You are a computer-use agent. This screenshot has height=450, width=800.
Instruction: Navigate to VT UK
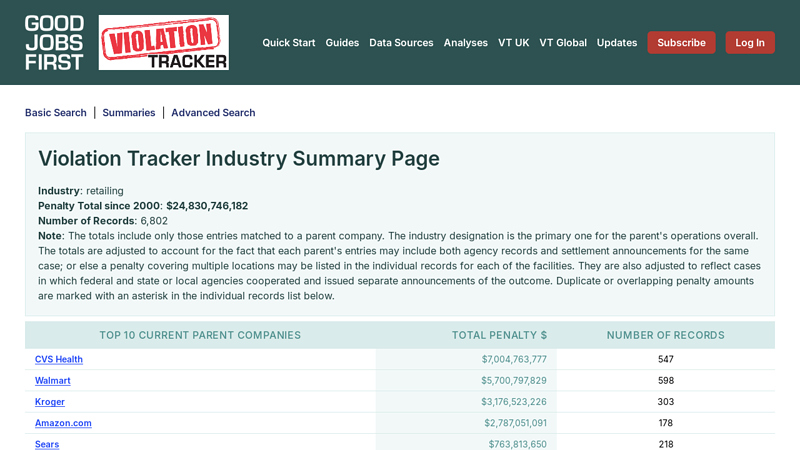[513, 43]
